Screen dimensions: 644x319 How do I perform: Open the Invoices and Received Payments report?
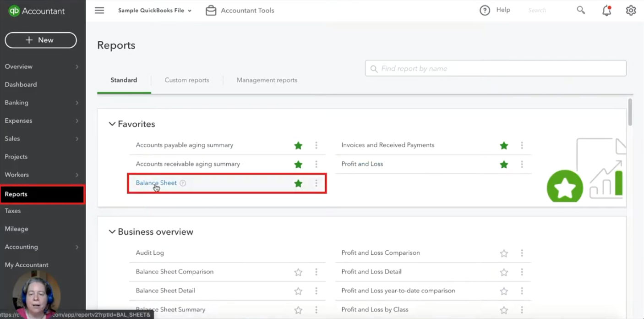388,145
